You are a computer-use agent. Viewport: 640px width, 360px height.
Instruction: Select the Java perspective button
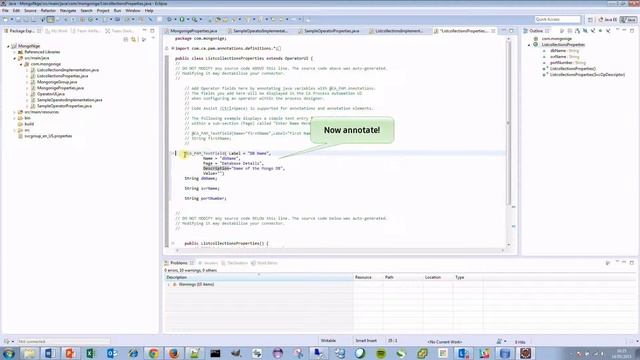click(629, 19)
